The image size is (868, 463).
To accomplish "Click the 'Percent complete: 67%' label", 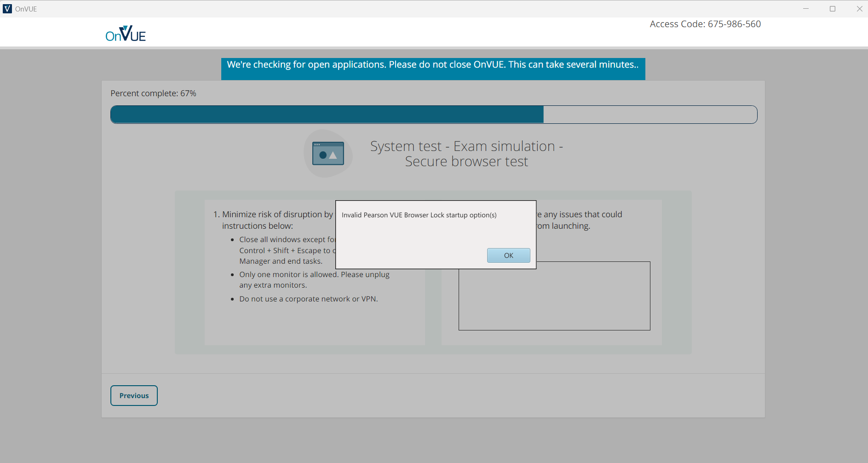I will 153,93.
